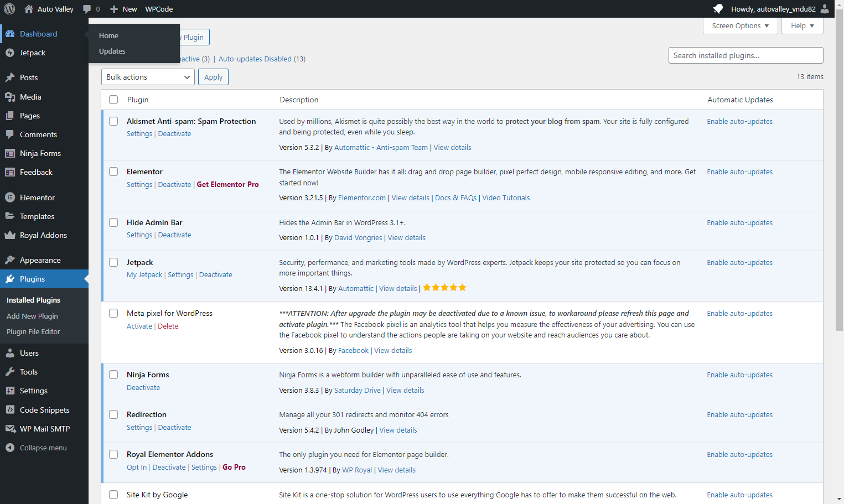Check the Site Kit by Google checkbox
This screenshot has width=844, height=504.
(x=113, y=495)
